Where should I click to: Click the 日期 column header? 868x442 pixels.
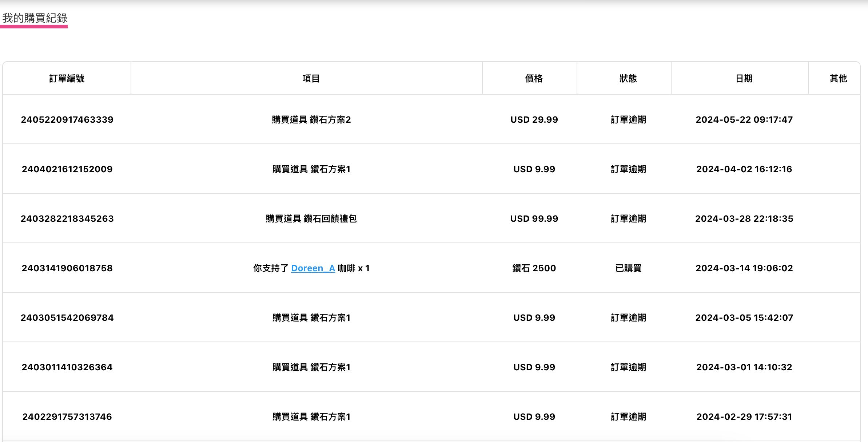[x=744, y=78]
